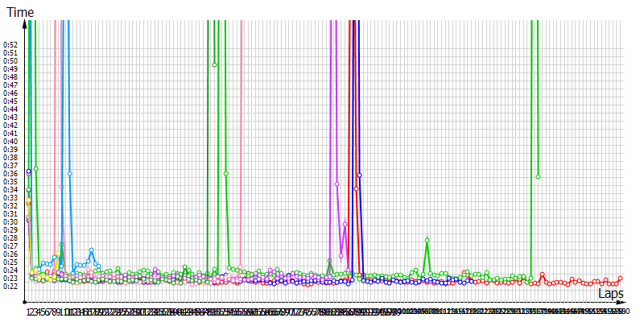Image resolution: width=644 pixels, height=322 pixels.
Task: Click the 0:52 time axis label
Action: tap(10, 44)
